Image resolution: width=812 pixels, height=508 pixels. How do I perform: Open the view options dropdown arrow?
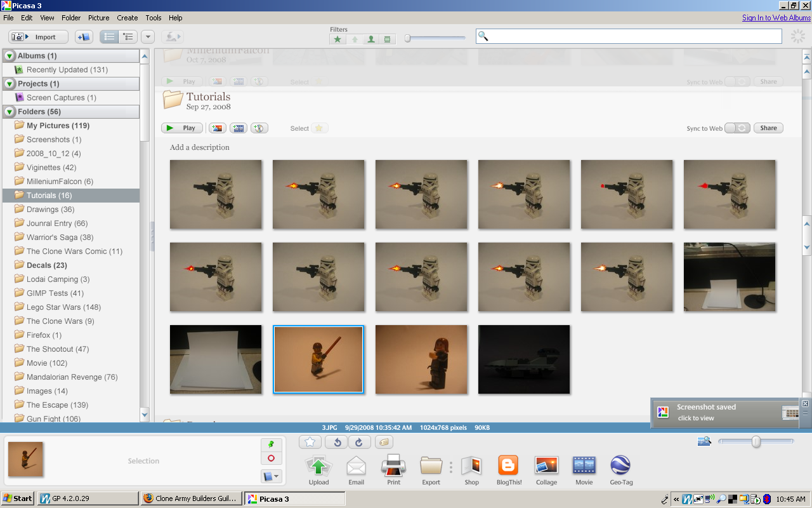pos(147,37)
